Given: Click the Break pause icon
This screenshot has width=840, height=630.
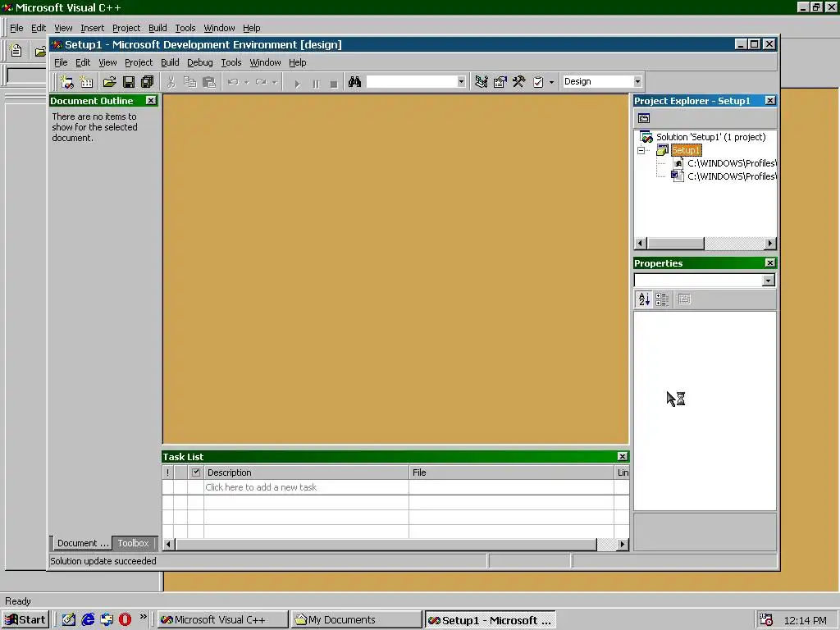Looking at the screenshot, I should pos(316,83).
